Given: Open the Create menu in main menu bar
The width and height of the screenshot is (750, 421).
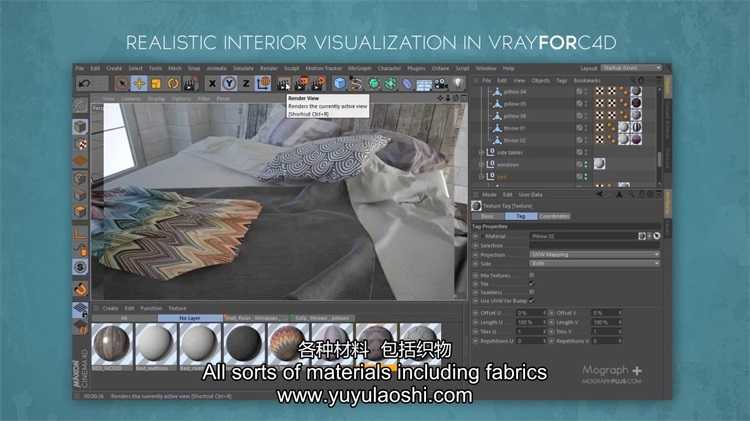Looking at the screenshot, I should [114, 68].
